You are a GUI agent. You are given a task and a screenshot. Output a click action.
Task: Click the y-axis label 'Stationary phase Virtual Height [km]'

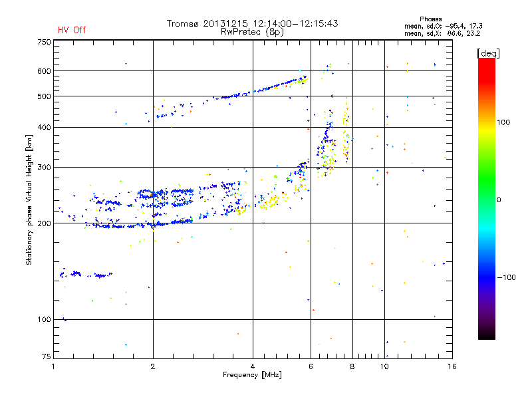click(x=29, y=199)
